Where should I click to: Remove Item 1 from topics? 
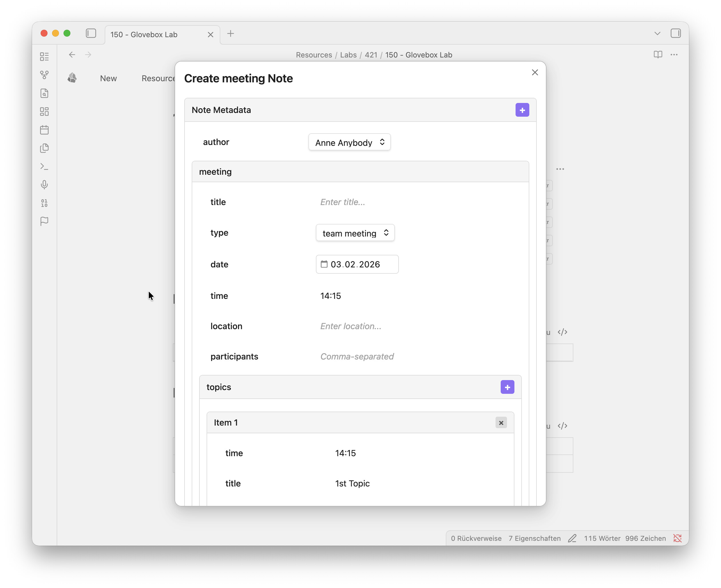coord(501,423)
